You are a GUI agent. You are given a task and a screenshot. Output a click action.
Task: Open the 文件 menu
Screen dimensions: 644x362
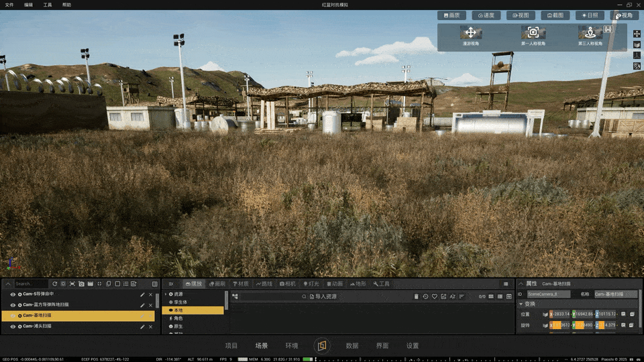coord(9,5)
